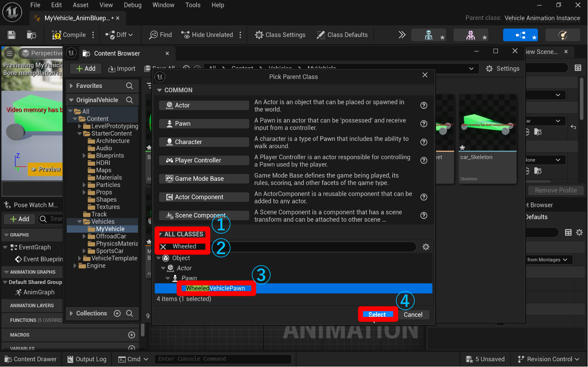Choose the Character parent class
588x367 pixels.
pyautogui.click(x=204, y=142)
